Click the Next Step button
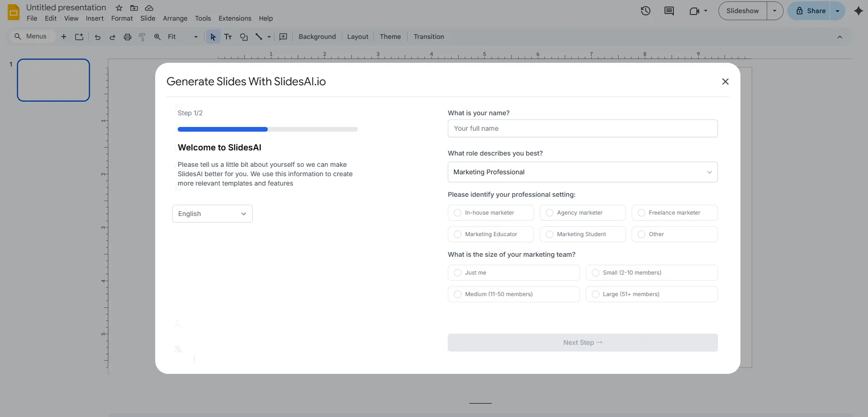This screenshot has width=868, height=417. tap(582, 343)
